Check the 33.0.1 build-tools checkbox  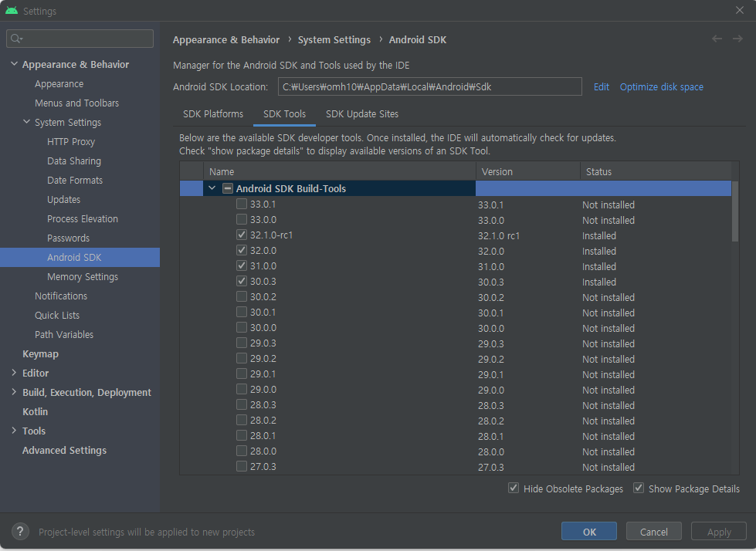(242, 205)
